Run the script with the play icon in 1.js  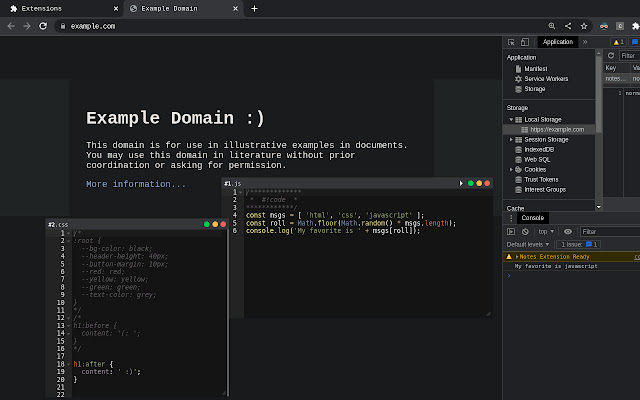[x=461, y=183]
